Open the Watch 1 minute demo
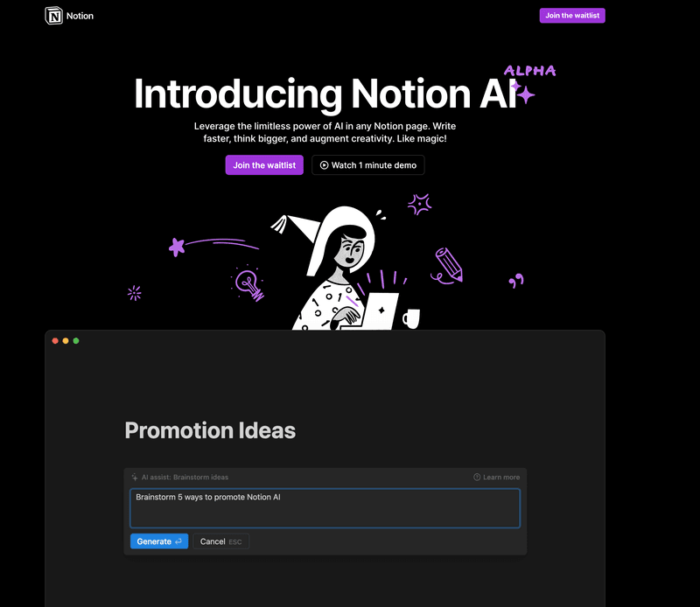Viewport: 700px width, 607px height. (367, 164)
